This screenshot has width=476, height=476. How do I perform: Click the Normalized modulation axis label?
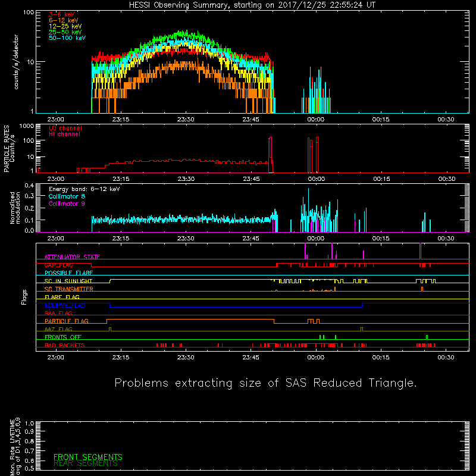click(15, 208)
